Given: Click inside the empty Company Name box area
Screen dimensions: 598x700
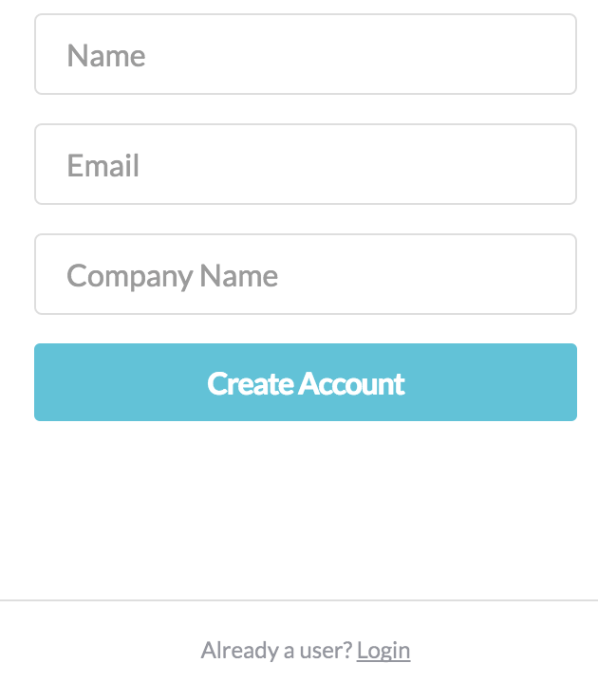Looking at the screenshot, I should (424, 274).
